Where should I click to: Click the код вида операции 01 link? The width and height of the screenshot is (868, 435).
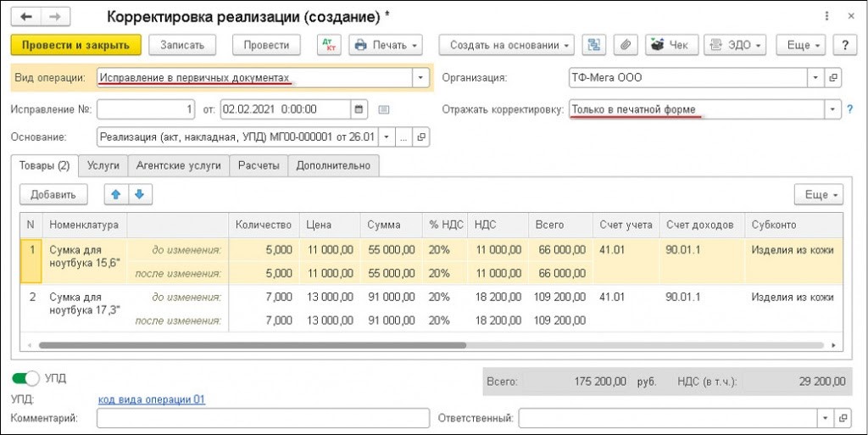point(152,399)
